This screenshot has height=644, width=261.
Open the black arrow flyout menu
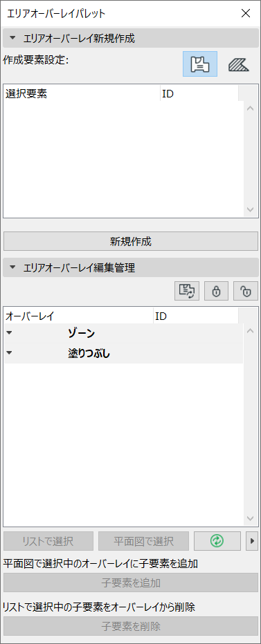252,541
